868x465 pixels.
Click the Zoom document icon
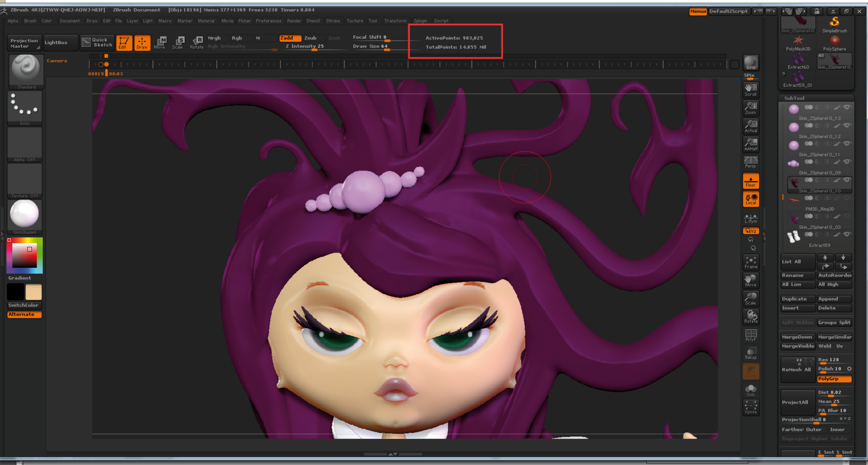tap(751, 108)
